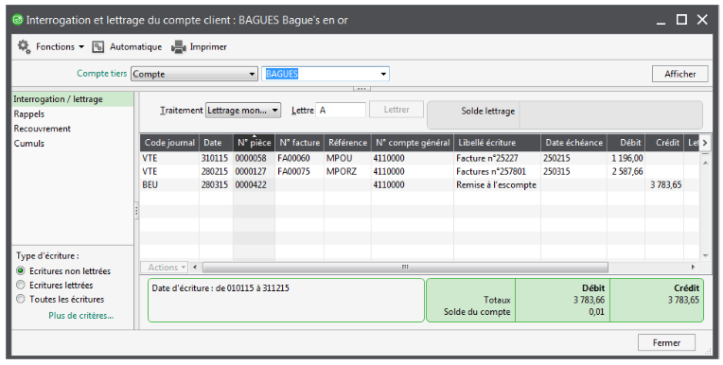The image size is (723, 365).
Task: Sort by N° compte général column header
Action: click(413, 143)
